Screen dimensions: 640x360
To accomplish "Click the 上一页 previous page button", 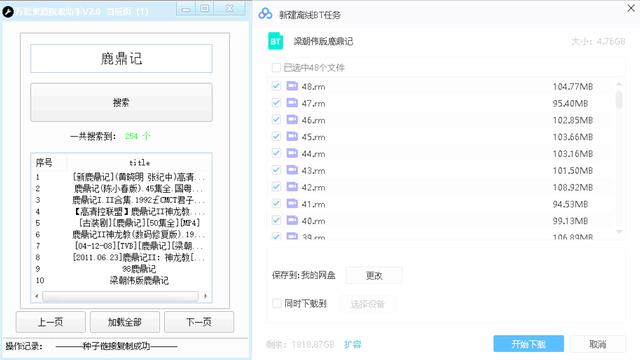I will point(51,322).
